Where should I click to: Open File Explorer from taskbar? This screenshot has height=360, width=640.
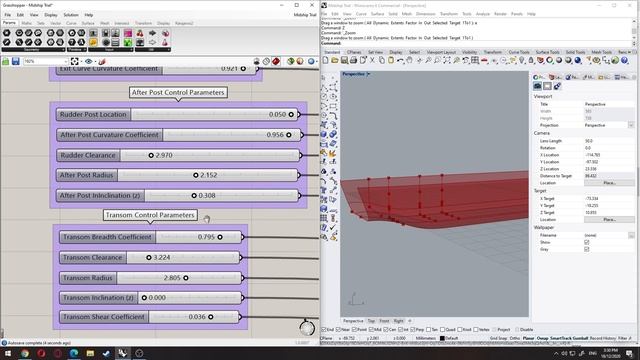point(90,353)
